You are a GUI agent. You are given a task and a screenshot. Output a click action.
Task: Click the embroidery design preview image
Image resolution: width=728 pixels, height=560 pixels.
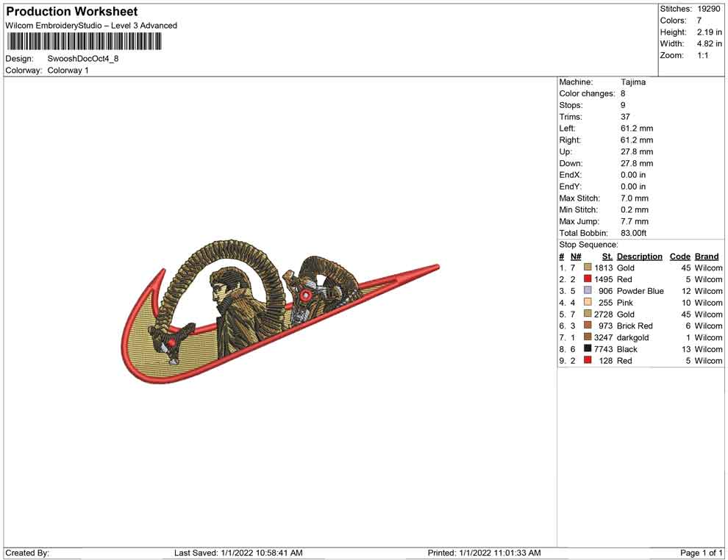click(280, 312)
